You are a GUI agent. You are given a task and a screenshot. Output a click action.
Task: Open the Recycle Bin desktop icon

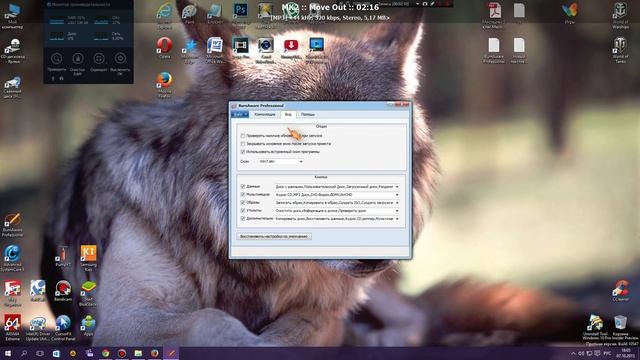coord(620,323)
